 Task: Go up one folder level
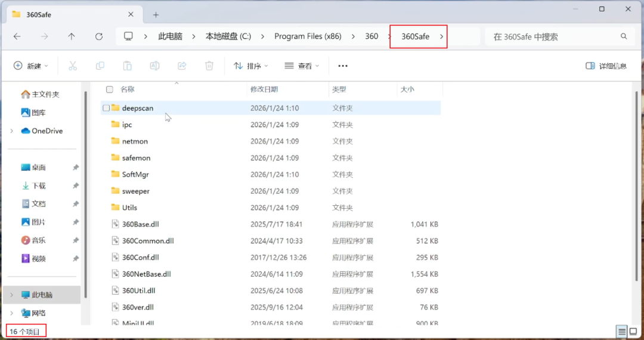pyautogui.click(x=72, y=36)
